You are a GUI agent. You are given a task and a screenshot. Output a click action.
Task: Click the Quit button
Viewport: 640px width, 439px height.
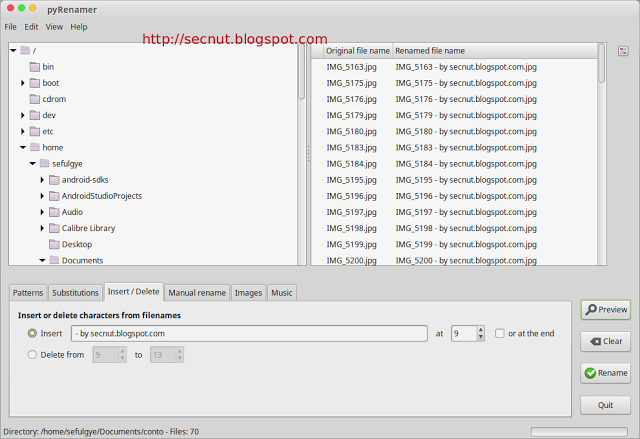pyautogui.click(x=606, y=405)
